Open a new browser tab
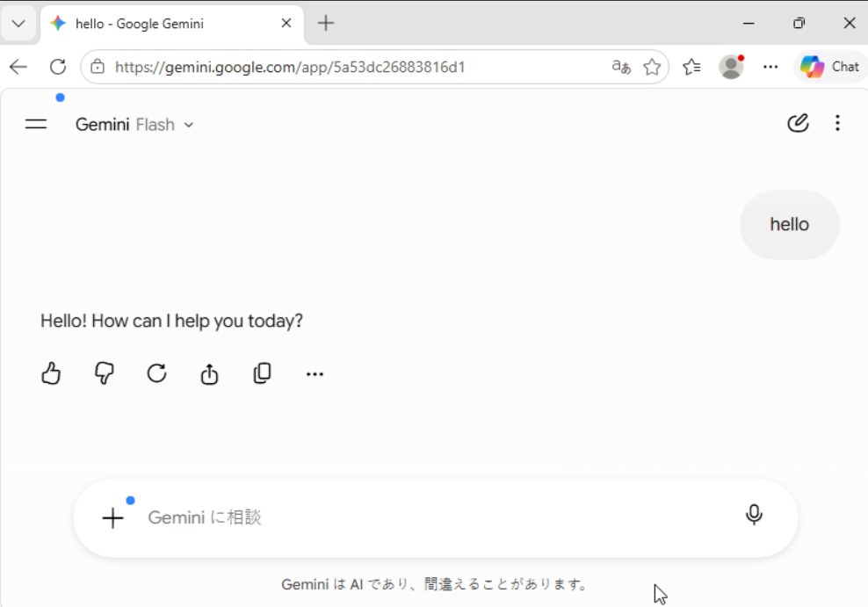Viewport: 868px width, 607px height. (325, 23)
